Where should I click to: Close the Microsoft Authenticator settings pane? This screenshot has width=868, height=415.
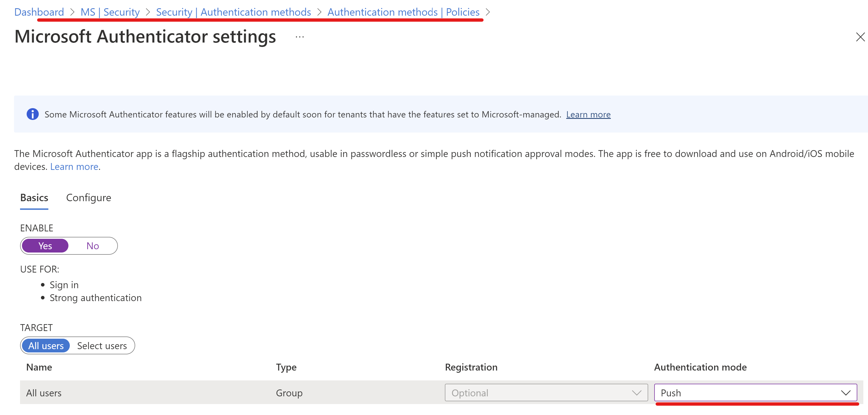tap(860, 37)
